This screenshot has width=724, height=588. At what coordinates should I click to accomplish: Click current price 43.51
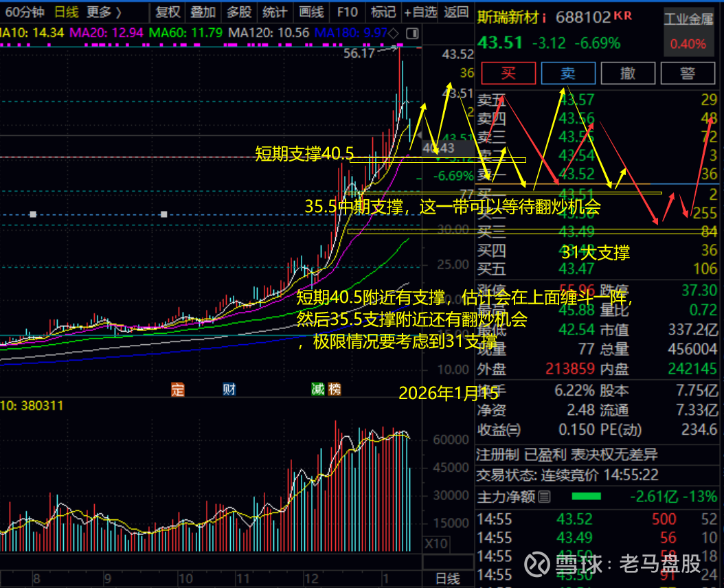[x=499, y=43]
